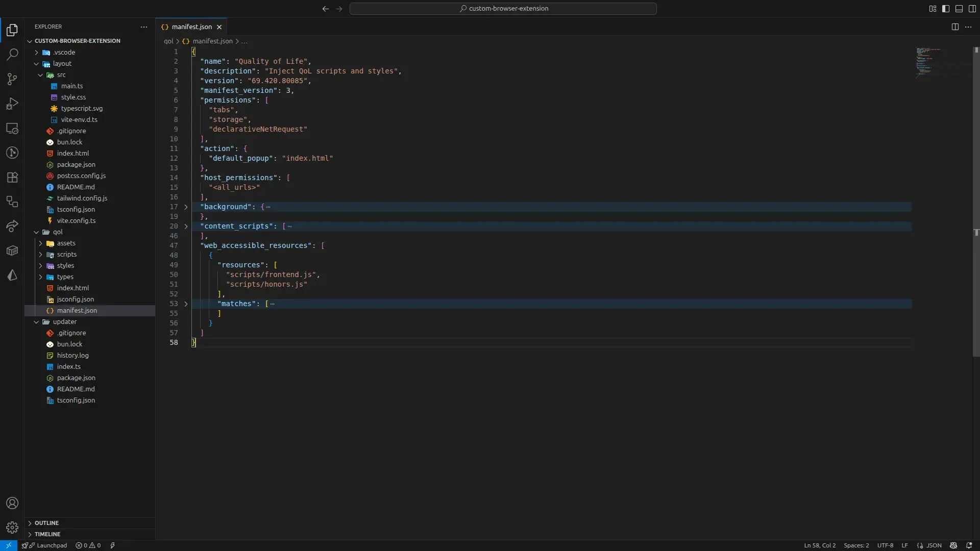Open the Source Control view

click(12, 79)
